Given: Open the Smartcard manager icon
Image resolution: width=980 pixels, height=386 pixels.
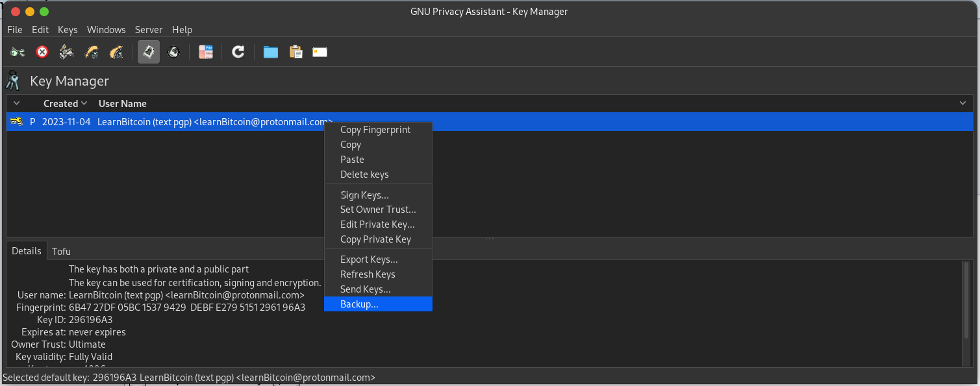Looking at the screenshot, I should coord(320,52).
